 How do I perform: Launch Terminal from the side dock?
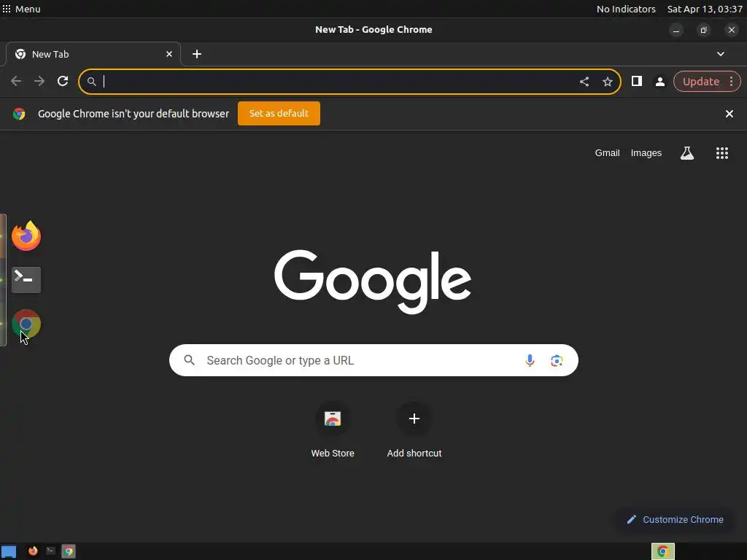(x=26, y=279)
